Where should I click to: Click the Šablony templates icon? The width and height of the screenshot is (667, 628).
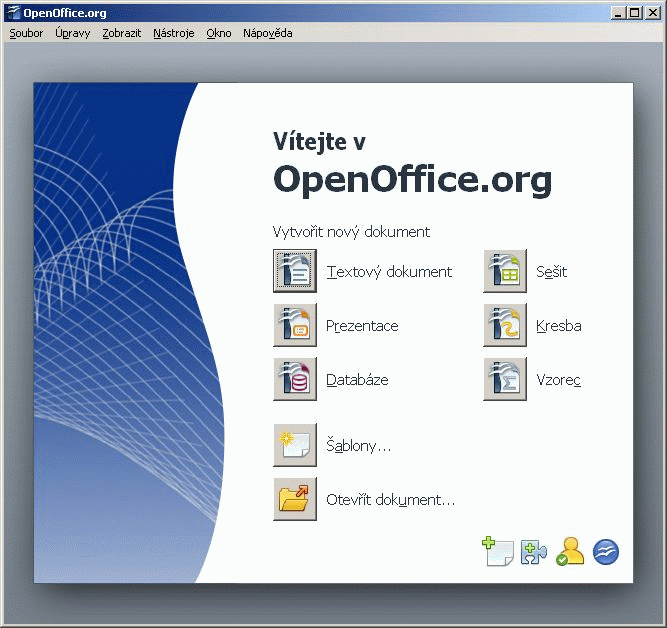(x=295, y=445)
